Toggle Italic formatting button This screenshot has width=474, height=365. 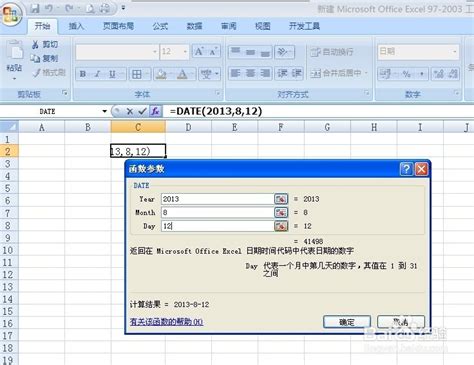97,74
